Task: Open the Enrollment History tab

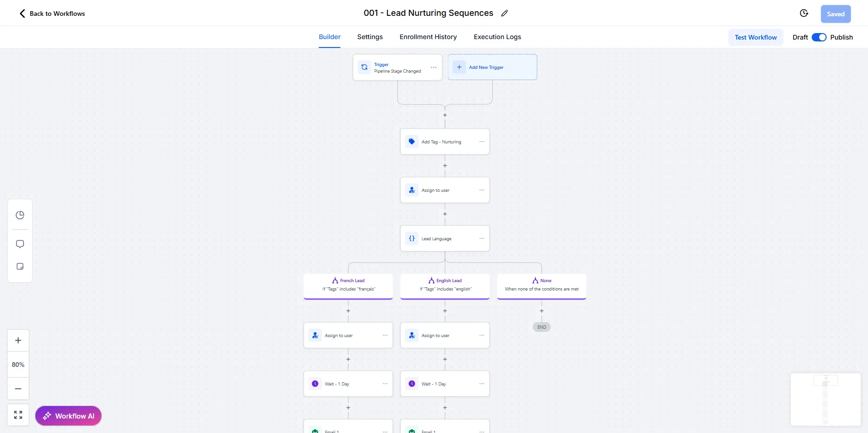Action: pyautogui.click(x=428, y=37)
